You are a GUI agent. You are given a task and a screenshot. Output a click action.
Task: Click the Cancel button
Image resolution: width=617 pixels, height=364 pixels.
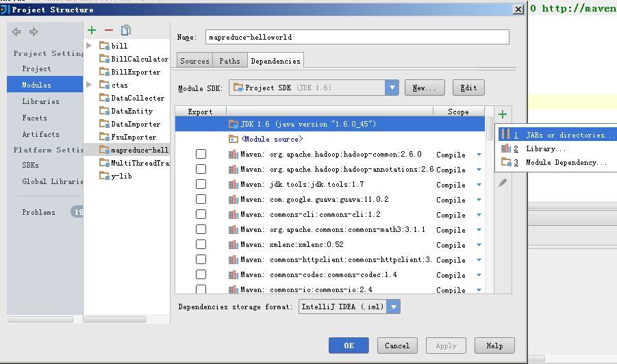(x=397, y=346)
